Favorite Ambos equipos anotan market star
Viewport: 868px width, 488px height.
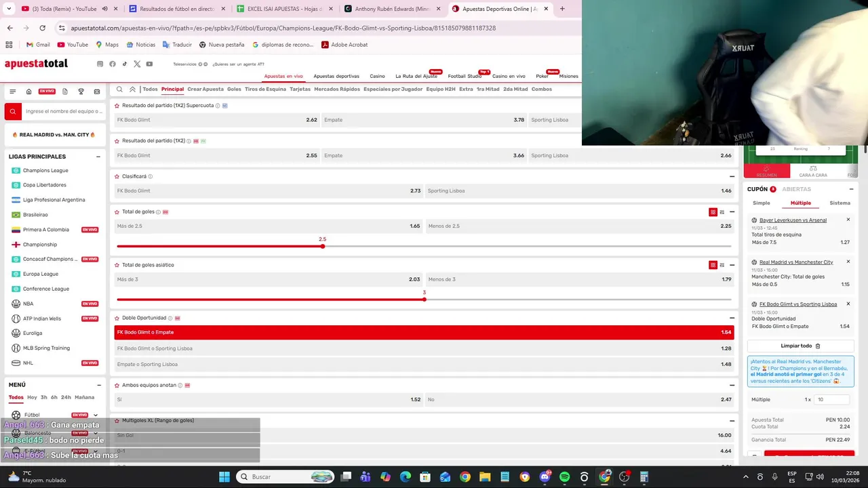click(117, 385)
